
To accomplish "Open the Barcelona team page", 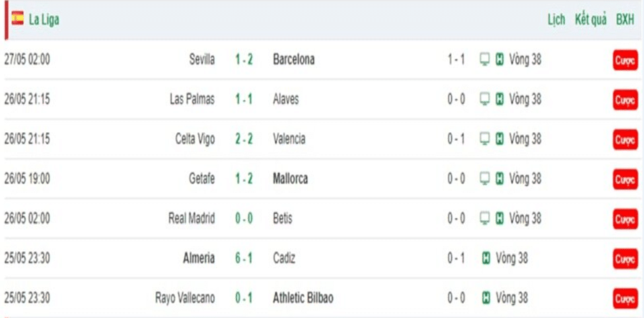I will (294, 60).
